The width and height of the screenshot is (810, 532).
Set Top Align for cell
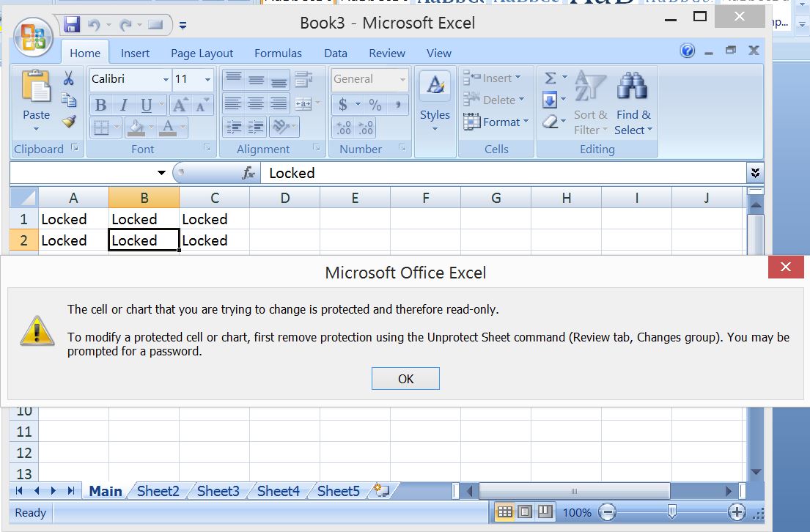234,78
